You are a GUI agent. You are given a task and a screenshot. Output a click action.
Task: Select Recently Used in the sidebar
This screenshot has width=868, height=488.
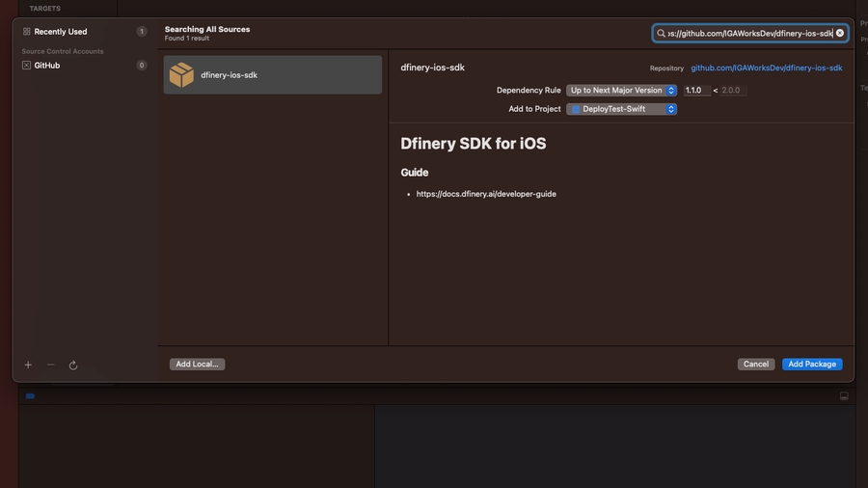60,32
